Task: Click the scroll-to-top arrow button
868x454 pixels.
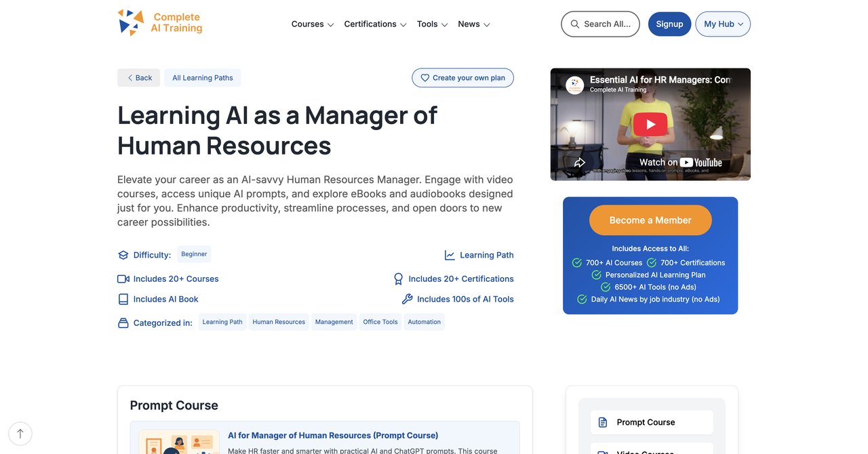Action: (20, 434)
